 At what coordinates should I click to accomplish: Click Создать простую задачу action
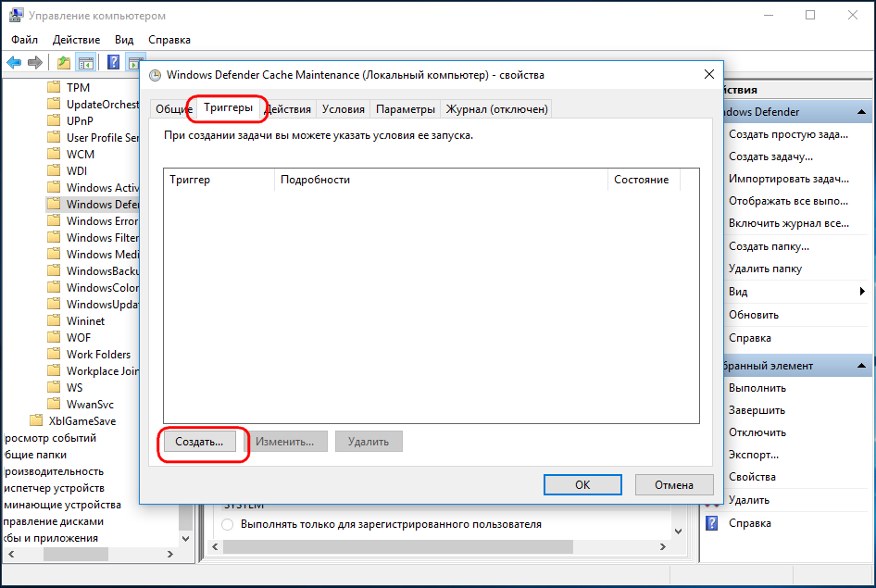tap(788, 134)
